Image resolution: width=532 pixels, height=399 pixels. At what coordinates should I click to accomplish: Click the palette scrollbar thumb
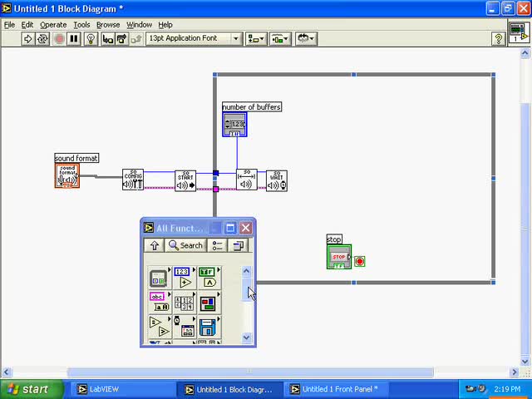coord(247,290)
